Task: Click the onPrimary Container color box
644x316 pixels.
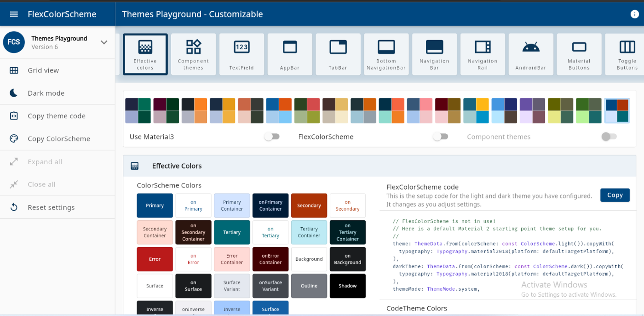Action: 270,206
